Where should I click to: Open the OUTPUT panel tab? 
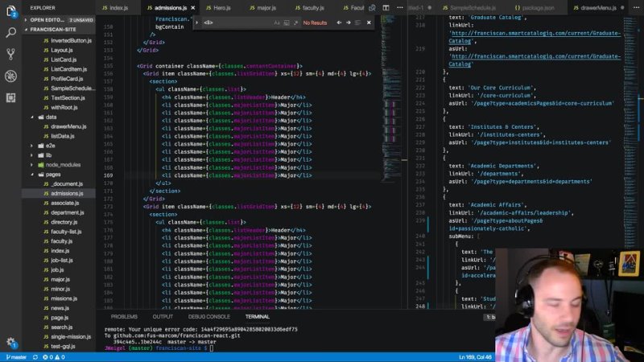[163, 317]
